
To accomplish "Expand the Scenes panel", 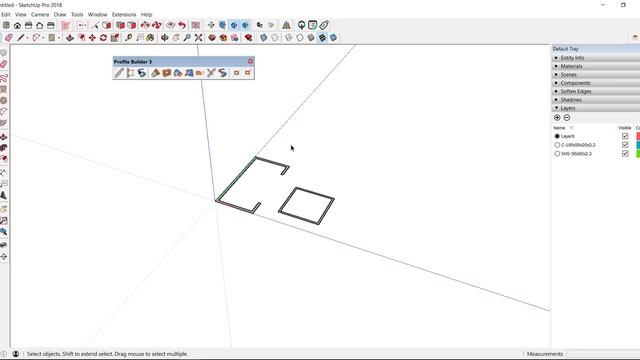I will (596, 75).
